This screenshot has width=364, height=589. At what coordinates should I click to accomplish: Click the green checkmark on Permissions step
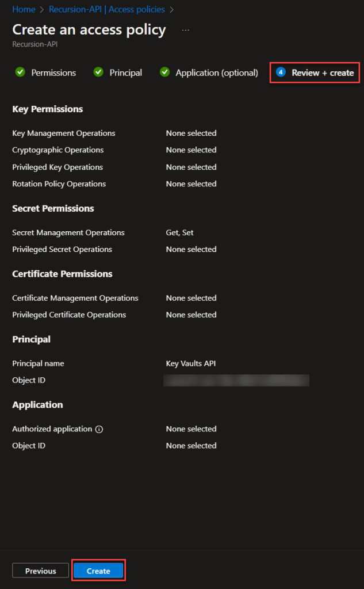click(21, 72)
